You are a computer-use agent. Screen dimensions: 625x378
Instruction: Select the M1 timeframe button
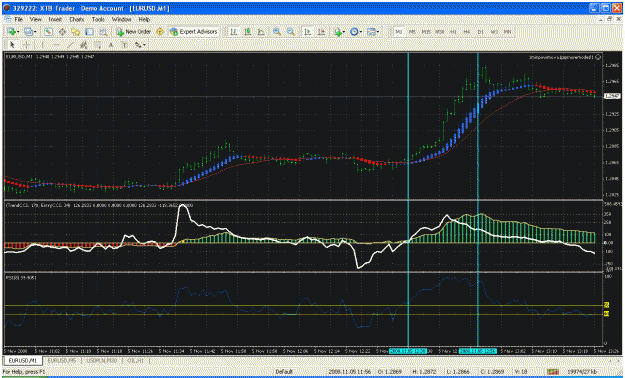click(399, 32)
